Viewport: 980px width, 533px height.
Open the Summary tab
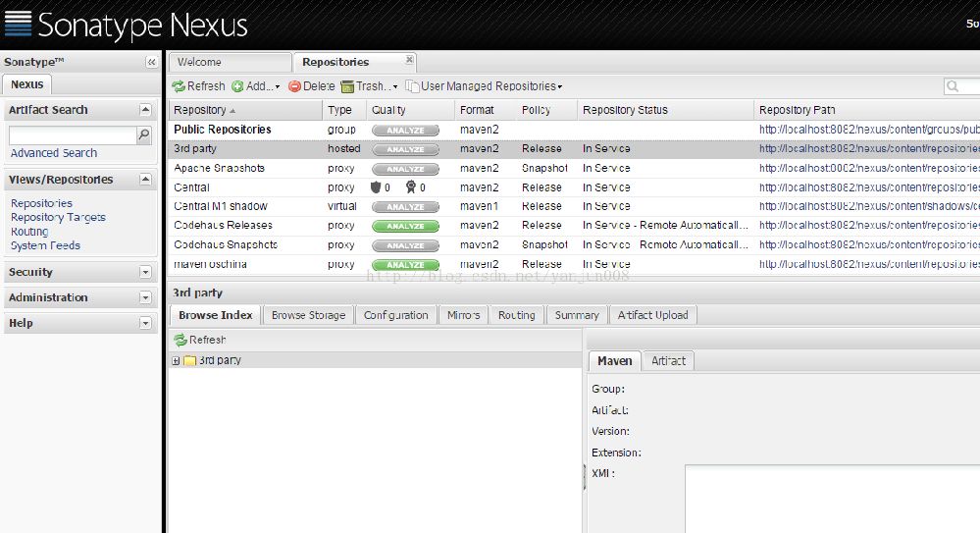point(577,315)
